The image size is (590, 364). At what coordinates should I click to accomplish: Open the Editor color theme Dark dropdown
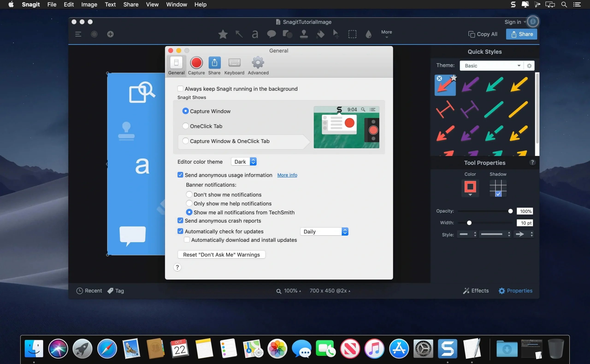tap(244, 162)
